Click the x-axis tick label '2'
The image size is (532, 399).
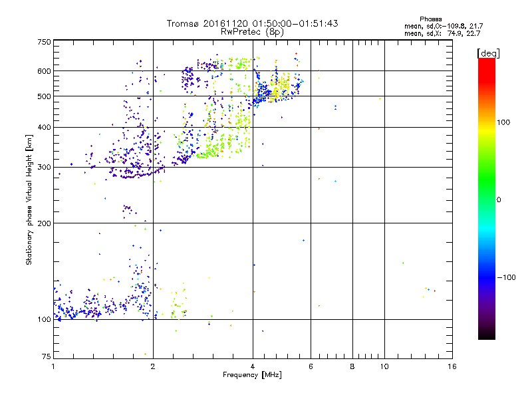tap(153, 366)
